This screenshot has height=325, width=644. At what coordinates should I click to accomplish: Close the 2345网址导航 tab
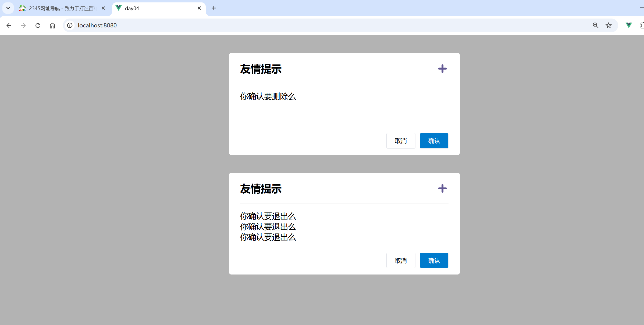(103, 8)
